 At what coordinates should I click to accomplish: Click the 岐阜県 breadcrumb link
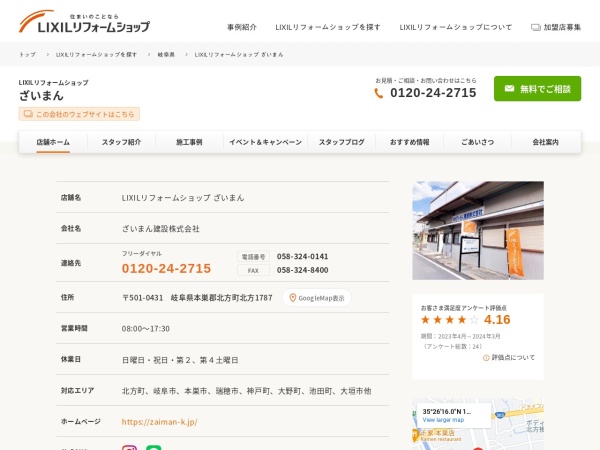tap(166, 54)
